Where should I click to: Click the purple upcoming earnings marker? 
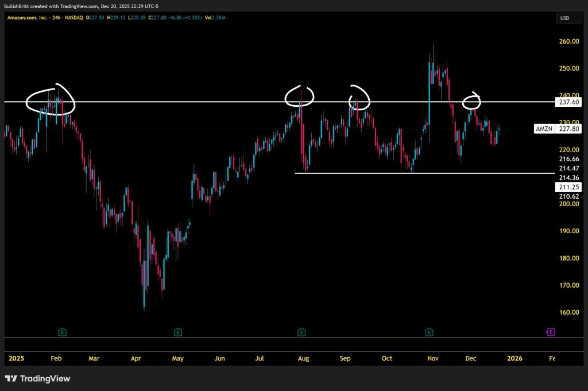coord(550,332)
